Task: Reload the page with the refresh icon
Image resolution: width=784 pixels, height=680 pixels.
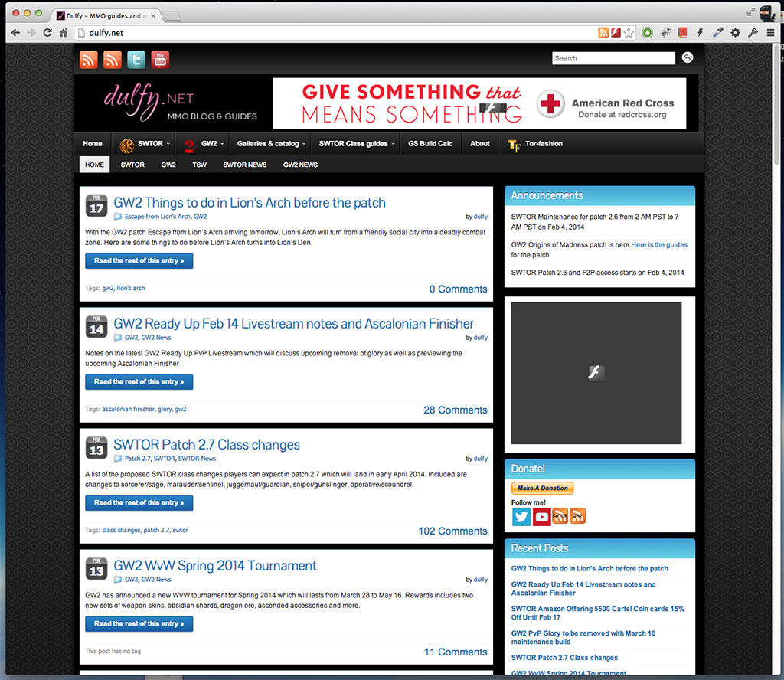Action: point(47,32)
